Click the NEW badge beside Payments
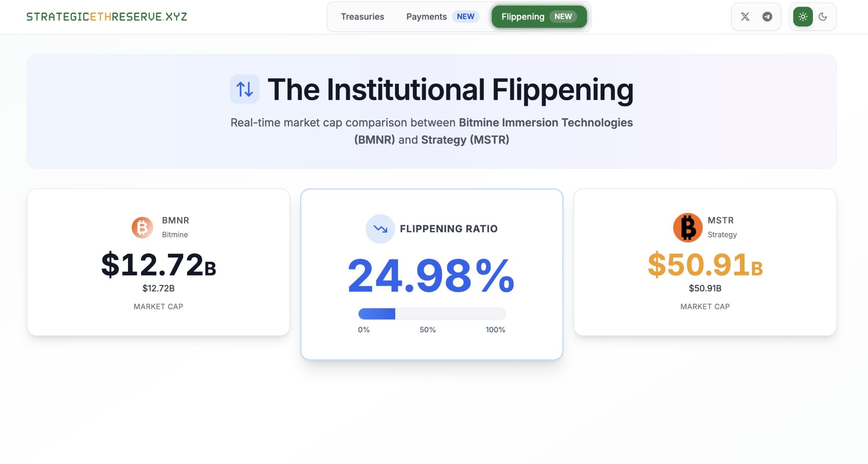 465,16
